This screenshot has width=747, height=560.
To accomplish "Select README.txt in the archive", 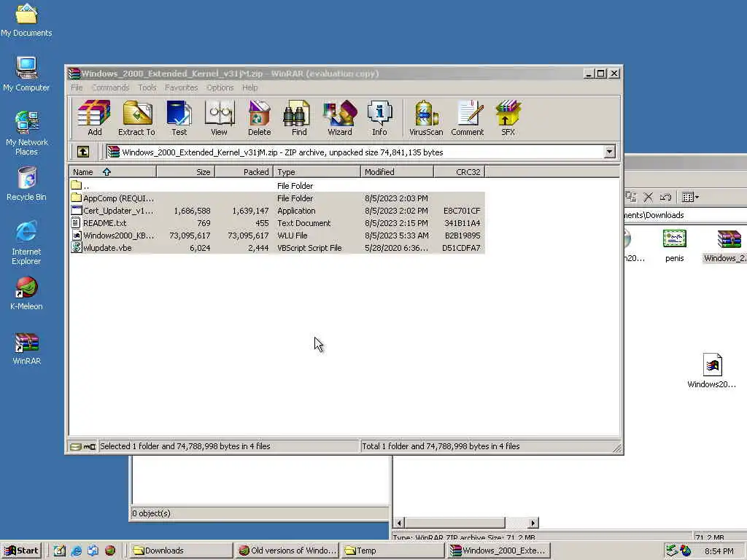I will tap(277, 223).
